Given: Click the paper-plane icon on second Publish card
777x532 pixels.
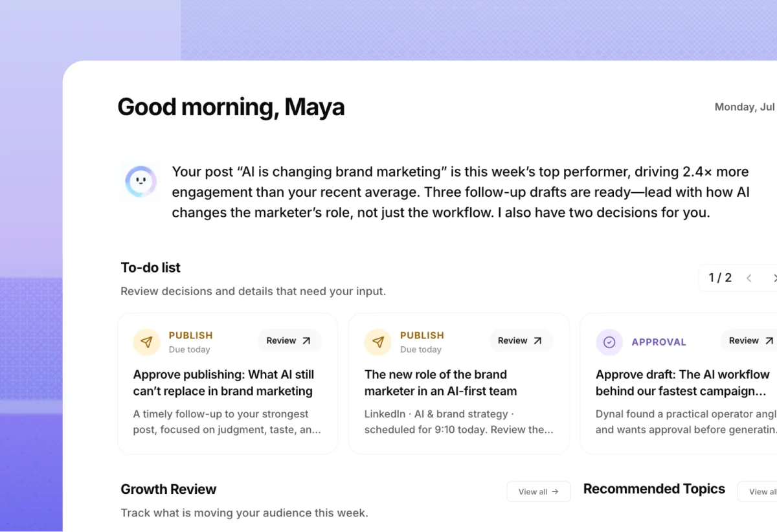Looking at the screenshot, I should tap(378, 342).
